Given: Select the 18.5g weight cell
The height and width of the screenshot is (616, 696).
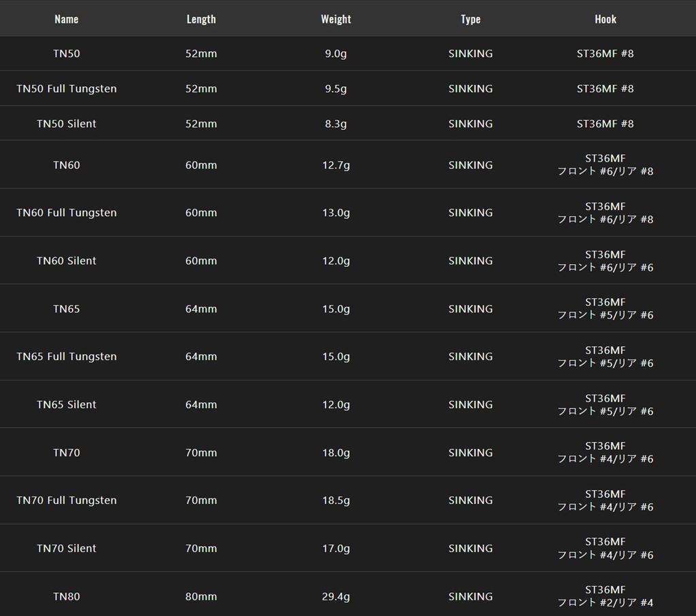Looking at the screenshot, I should tap(336, 501).
